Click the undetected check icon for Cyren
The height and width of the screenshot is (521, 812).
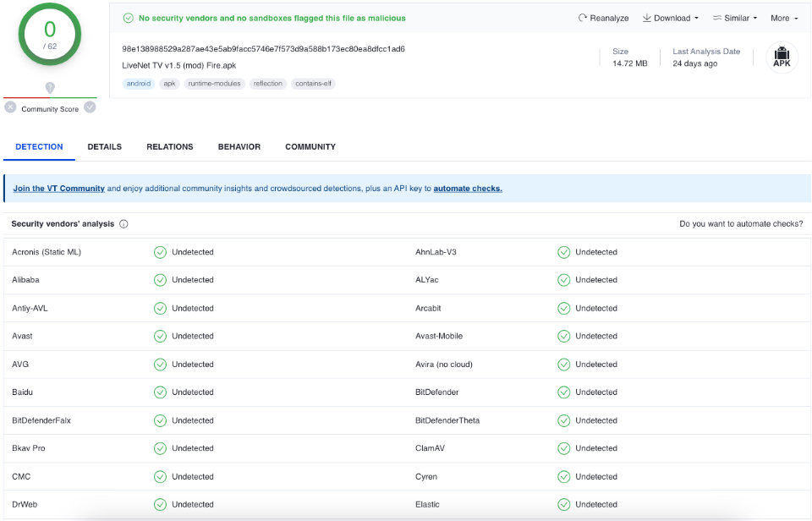(x=563, y=476)
